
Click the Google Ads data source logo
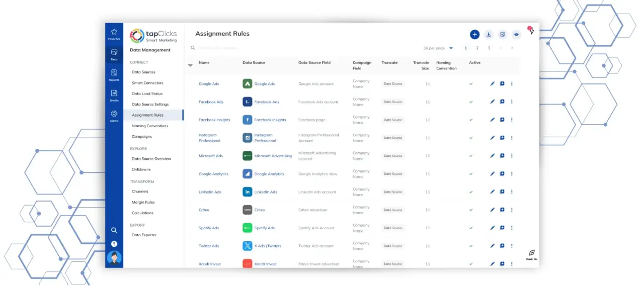[x=247, y=84]
